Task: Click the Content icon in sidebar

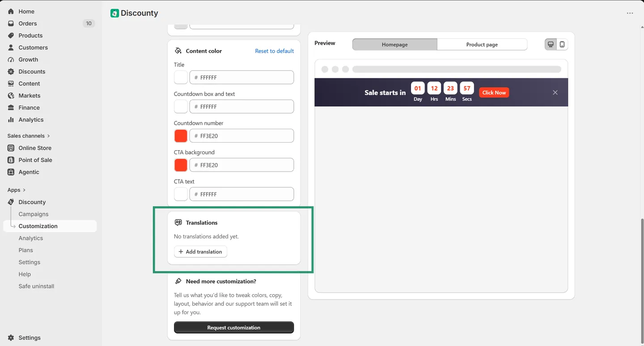Action: tap(11, 84)
